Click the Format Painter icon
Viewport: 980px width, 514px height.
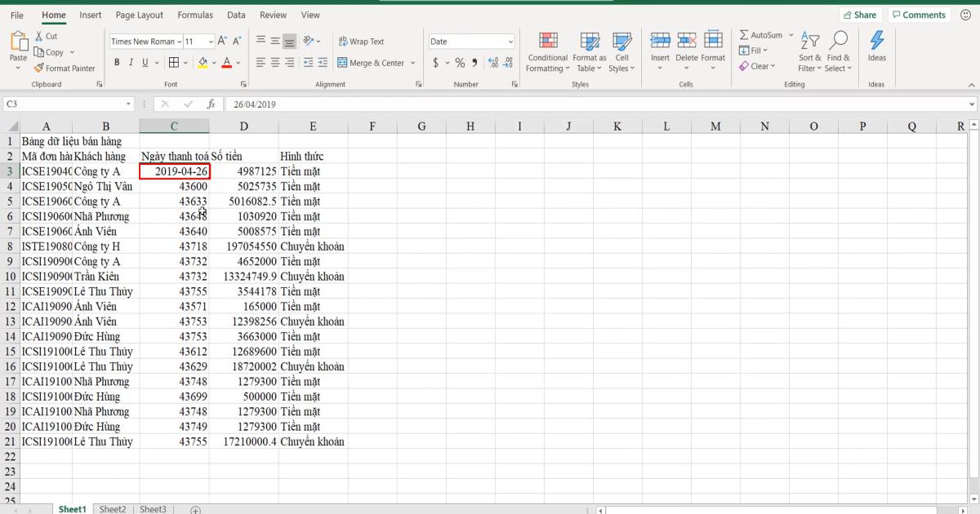click(x=39, y=69)
